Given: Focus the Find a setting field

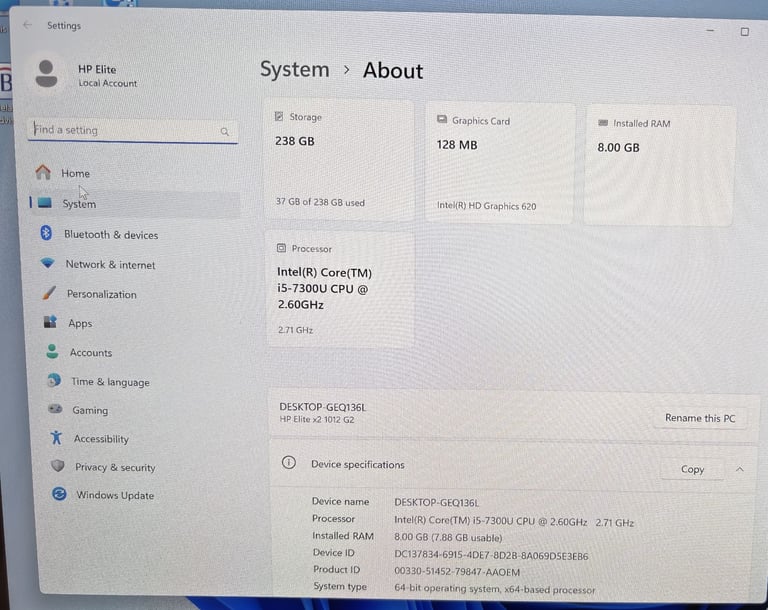Looking at the screenshot, I should tap(133, 131).
